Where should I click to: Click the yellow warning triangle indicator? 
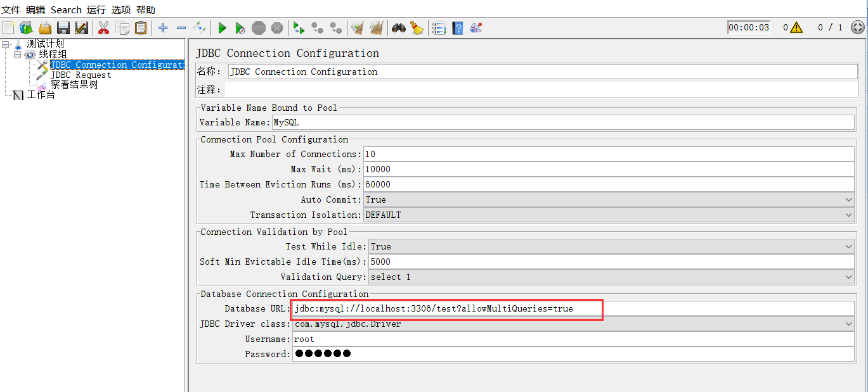tap(796, 27)
